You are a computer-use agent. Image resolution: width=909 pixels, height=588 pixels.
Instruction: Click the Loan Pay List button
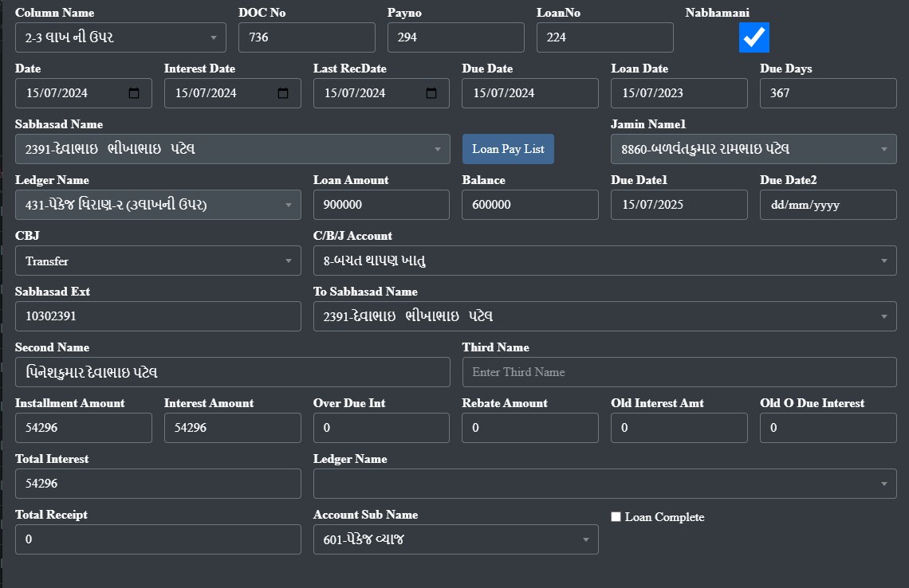click(x=508, y=149)
